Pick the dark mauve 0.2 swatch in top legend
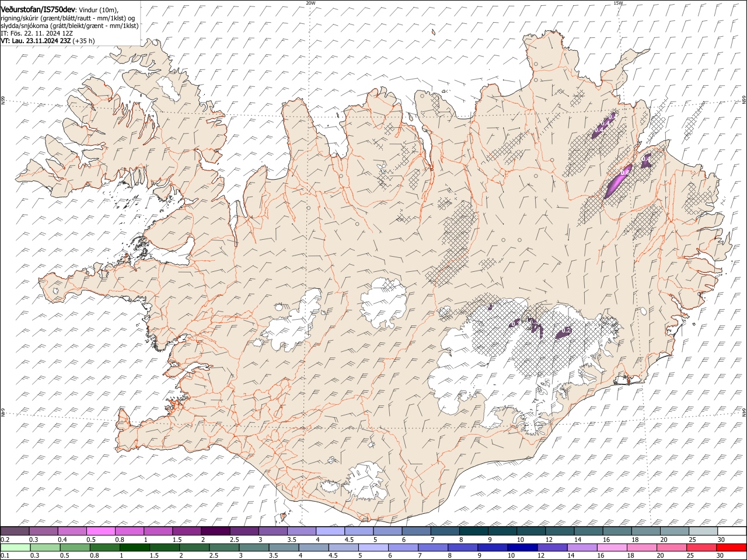 [15, 531]
